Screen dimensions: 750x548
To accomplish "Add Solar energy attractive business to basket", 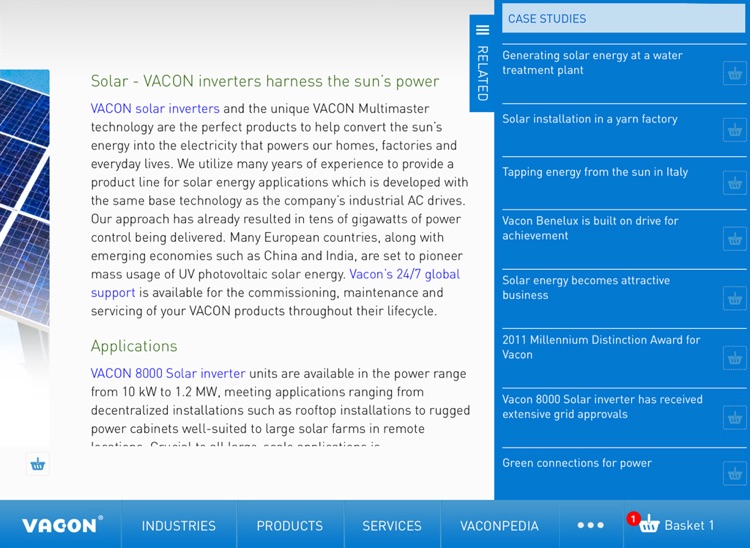I will 735,298.
